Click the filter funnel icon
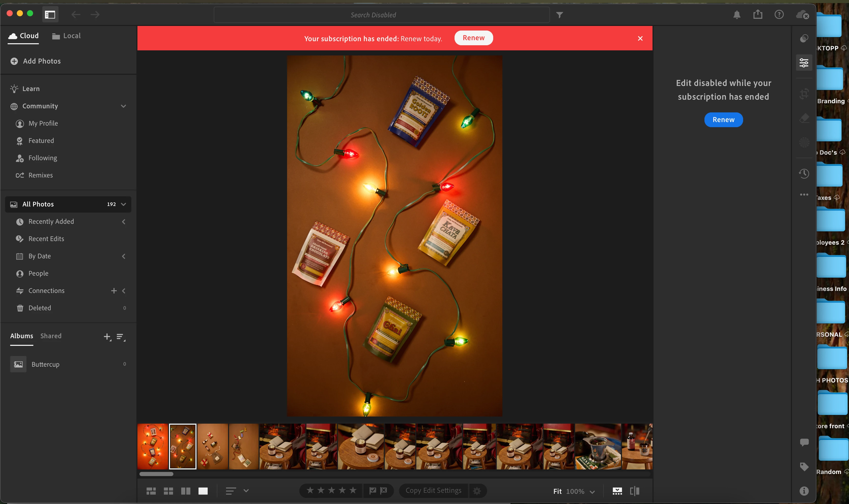Image resolution: width=849 pixels, height=504 pixels. pyautogui.click(x=559, y=15)
